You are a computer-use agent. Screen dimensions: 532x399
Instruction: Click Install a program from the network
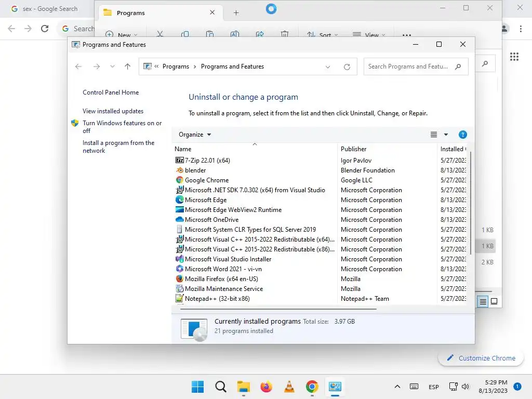pyautogui.click(x=118, y=147)
